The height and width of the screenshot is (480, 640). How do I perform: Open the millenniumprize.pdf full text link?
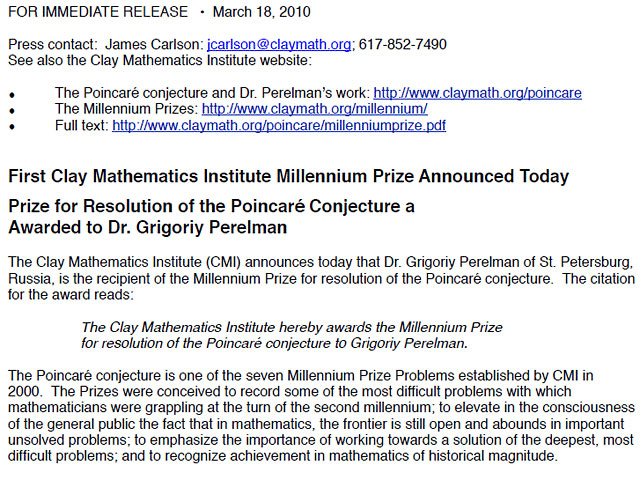click(279, 126)
